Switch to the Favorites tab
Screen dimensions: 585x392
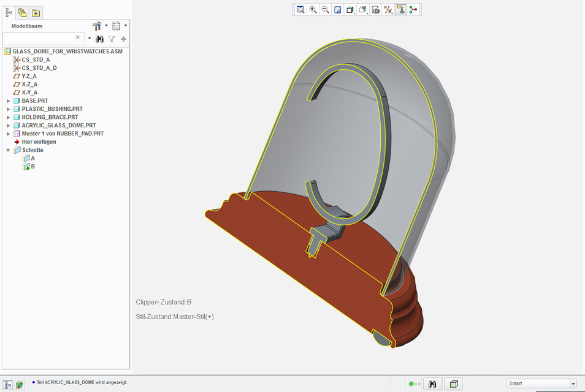(36, 12)
